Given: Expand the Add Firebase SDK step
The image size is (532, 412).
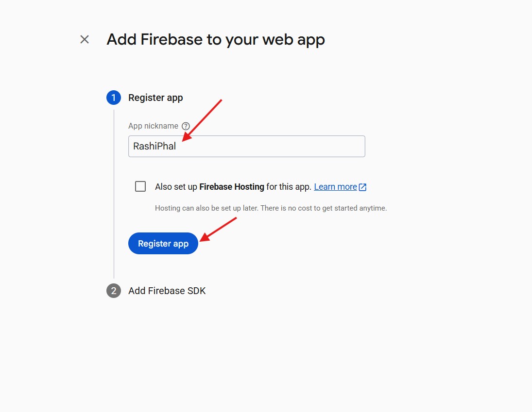Looking at the screenshot, I should [167, 291].
